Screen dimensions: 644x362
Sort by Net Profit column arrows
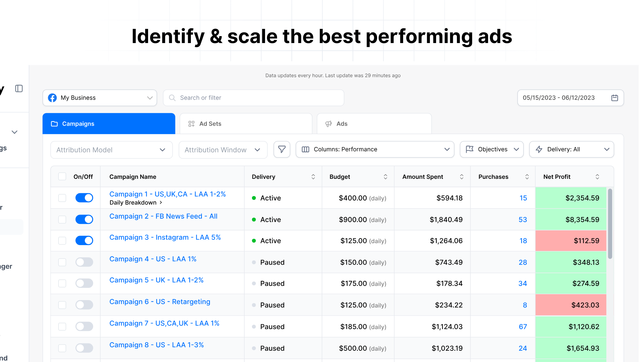pos(597,177)
